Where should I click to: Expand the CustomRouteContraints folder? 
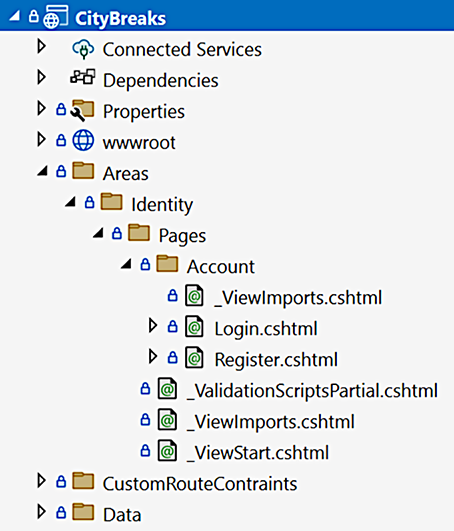(41, 481)
